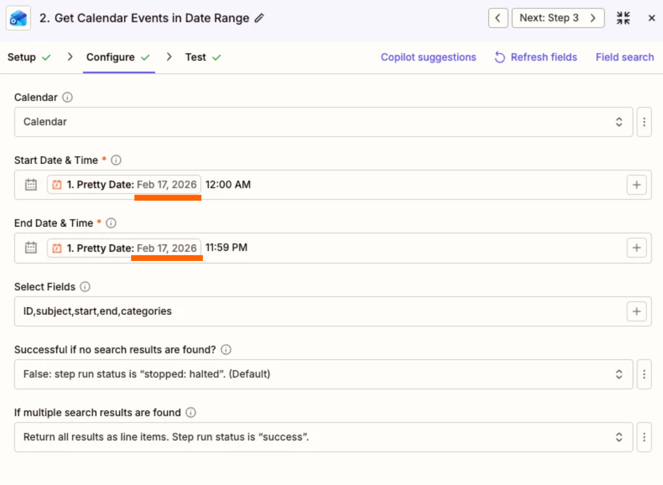The height and width of the screenshot is (485, 663).
Task: Open Copilot suggestions link
Action: coord(428,57)
